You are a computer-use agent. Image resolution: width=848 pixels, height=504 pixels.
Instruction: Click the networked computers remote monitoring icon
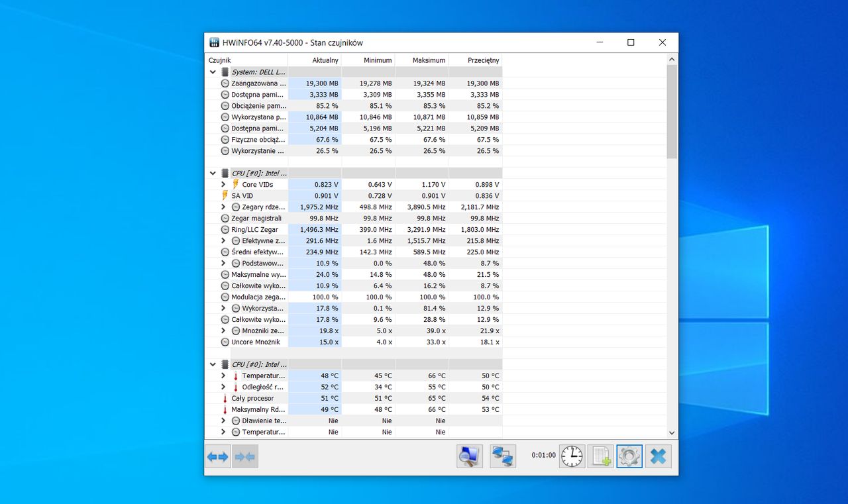[x=503, y=456]
